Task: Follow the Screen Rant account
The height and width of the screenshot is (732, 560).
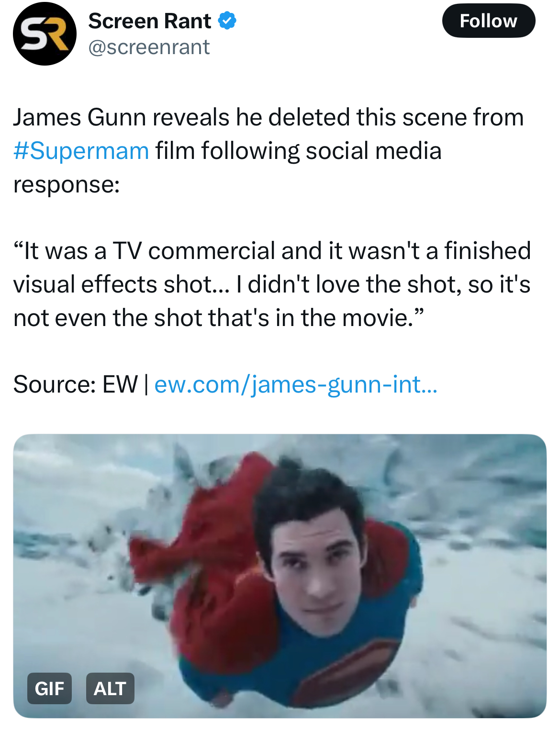Action: (x=488, y=21)
